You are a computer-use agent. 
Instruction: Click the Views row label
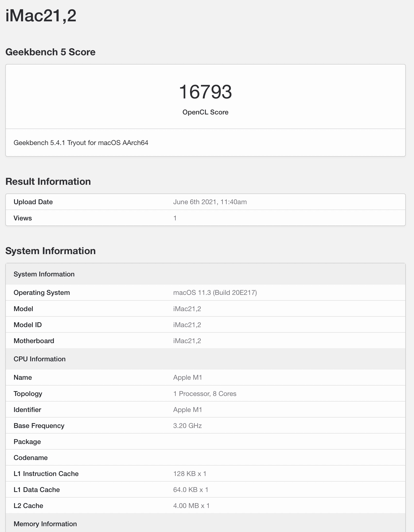(x=23, y=218)
